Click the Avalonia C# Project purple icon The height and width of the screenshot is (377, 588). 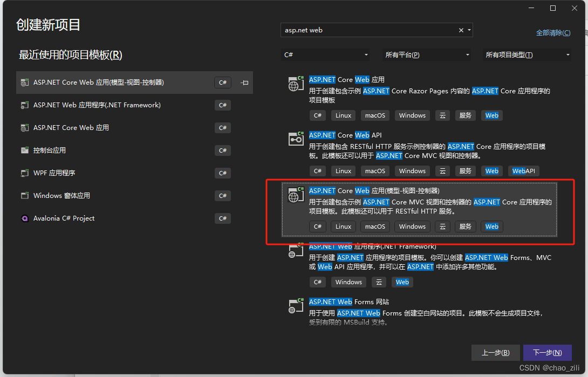25,218
